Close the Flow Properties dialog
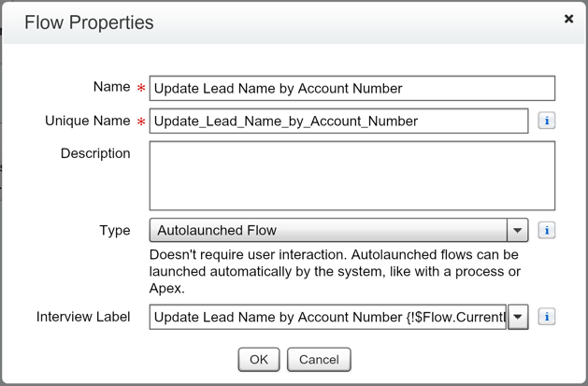The height and width of the screenshot is (386, 588). pos(568,19)
